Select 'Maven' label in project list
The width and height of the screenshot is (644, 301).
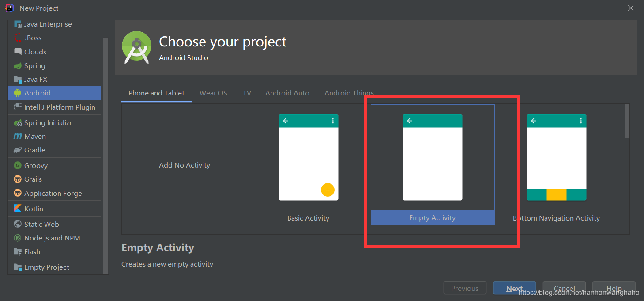(35, 137)
